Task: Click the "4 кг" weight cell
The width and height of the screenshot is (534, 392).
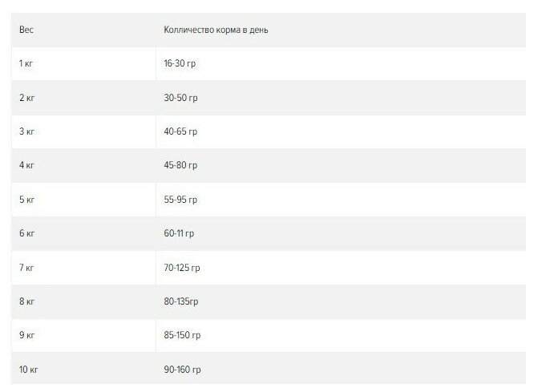Action: coord(26,166)
